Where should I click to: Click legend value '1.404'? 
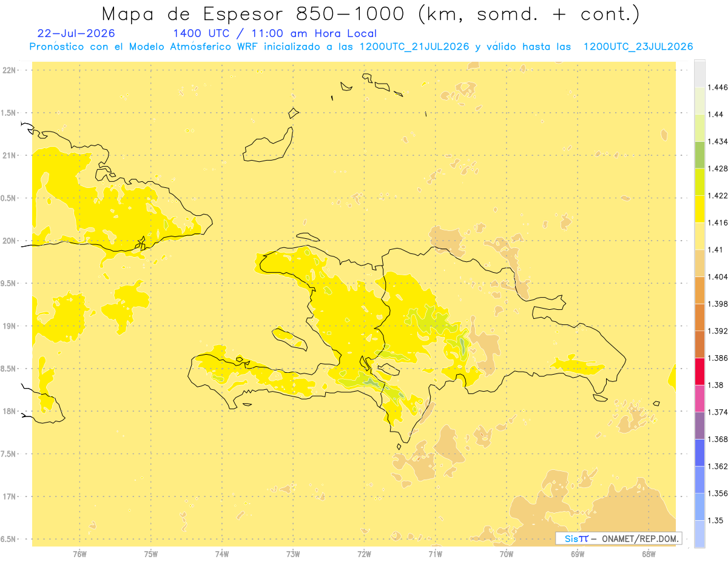point(718,276)
